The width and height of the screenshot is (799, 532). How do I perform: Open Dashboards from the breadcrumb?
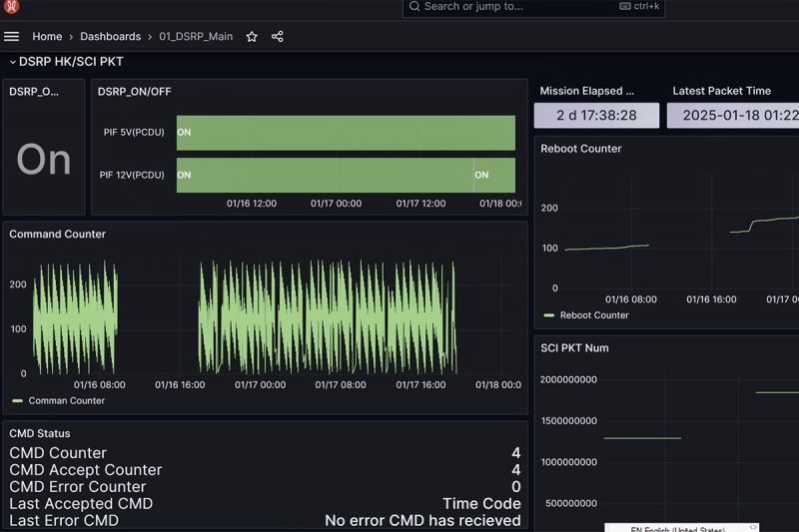tap(110, 37)
